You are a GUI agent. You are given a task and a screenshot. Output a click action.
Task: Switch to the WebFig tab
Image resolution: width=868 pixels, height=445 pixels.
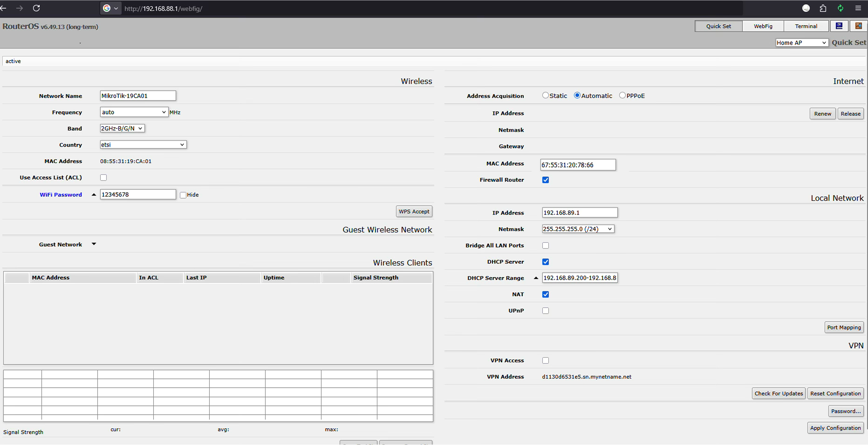pos(763,26)
